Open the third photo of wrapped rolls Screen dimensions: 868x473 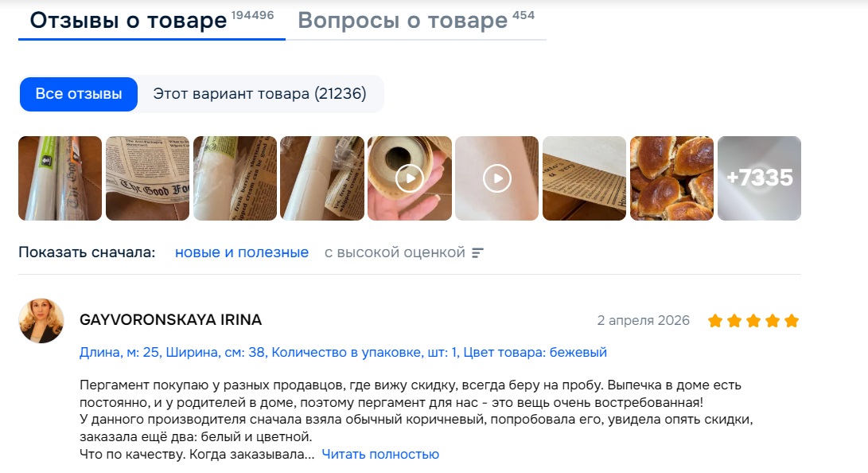tap(235, 178)
